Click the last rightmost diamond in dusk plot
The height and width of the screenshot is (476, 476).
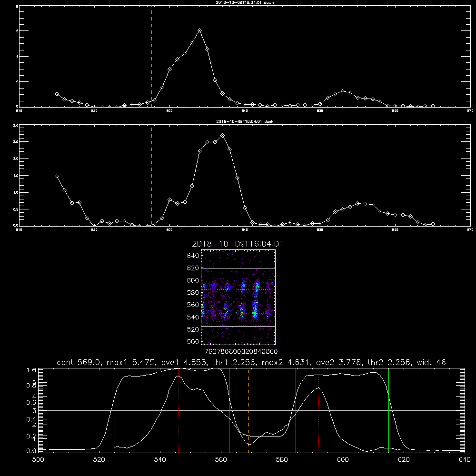(x=433, y=224)
